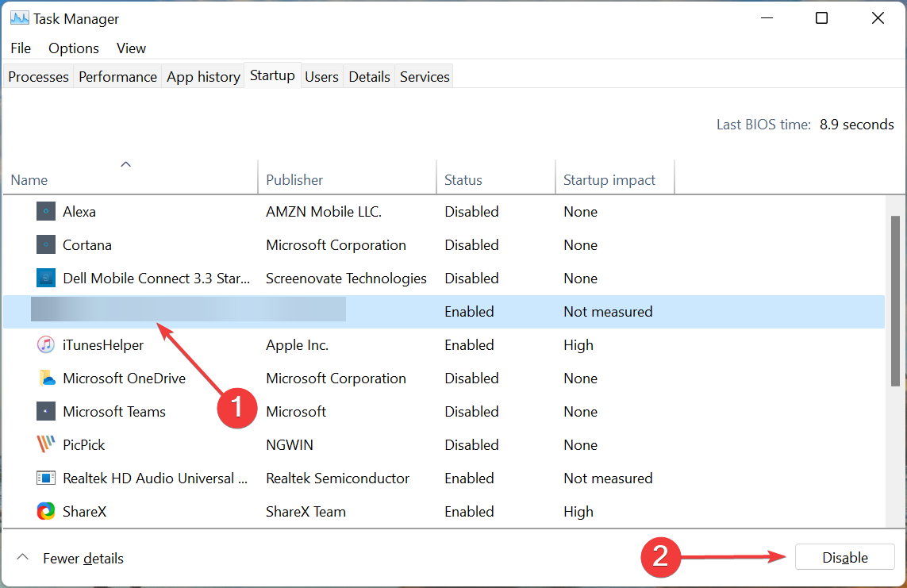Click Screenovate Technologies publisher cell
Viewport: 907px width, 588px height.
pos(346,278)
